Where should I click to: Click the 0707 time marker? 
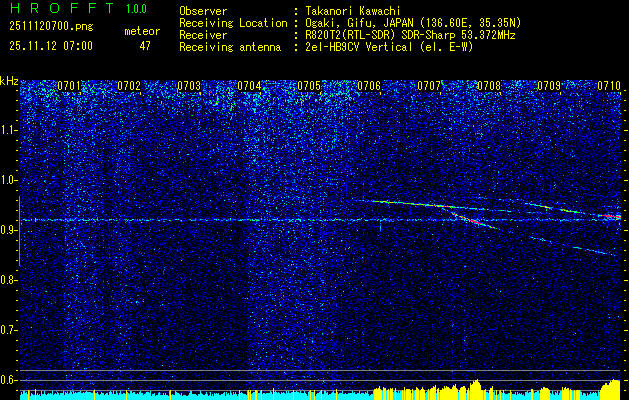point(429,86)
